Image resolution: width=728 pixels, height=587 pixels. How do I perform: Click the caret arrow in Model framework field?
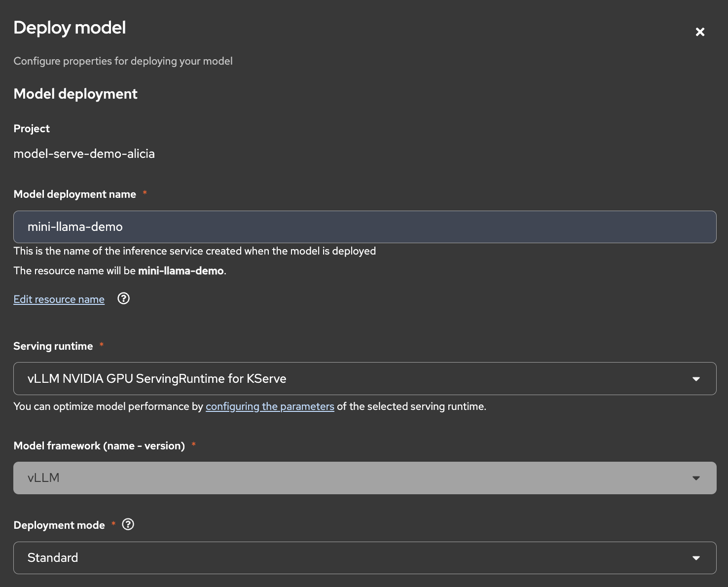pyautogui.click(x=696, y=478)
